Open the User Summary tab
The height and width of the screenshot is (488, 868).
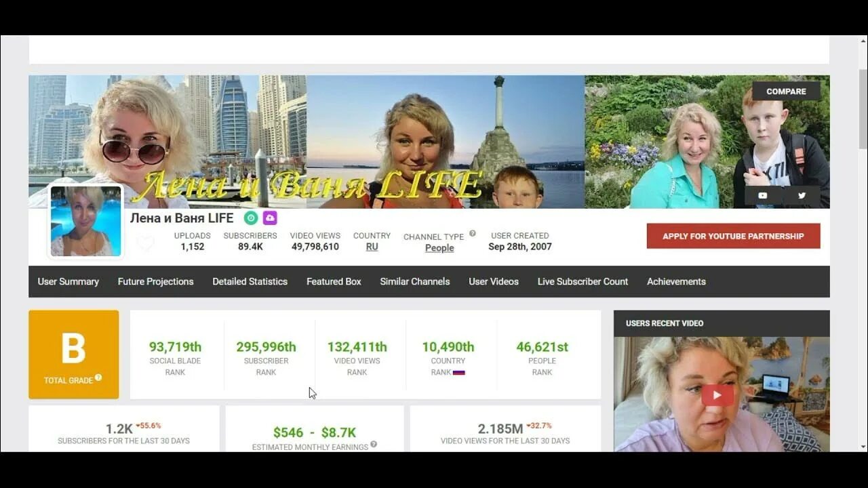point(68,281)
